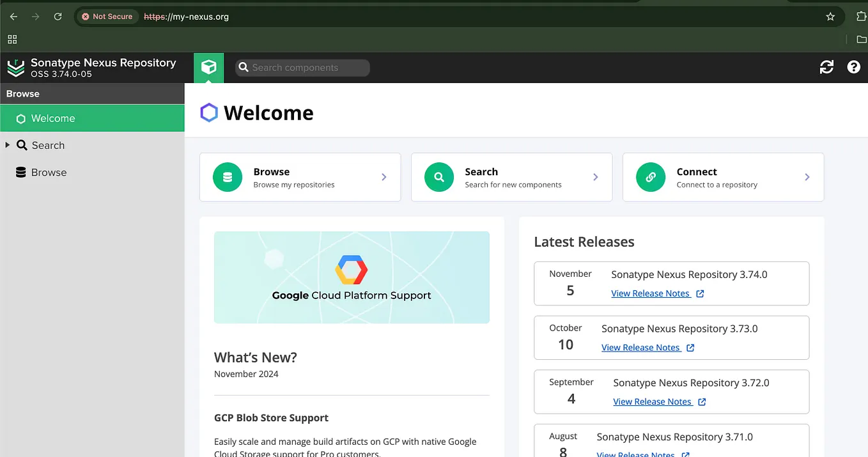Click the green link icon on Connect card

(x=650, y=177)
